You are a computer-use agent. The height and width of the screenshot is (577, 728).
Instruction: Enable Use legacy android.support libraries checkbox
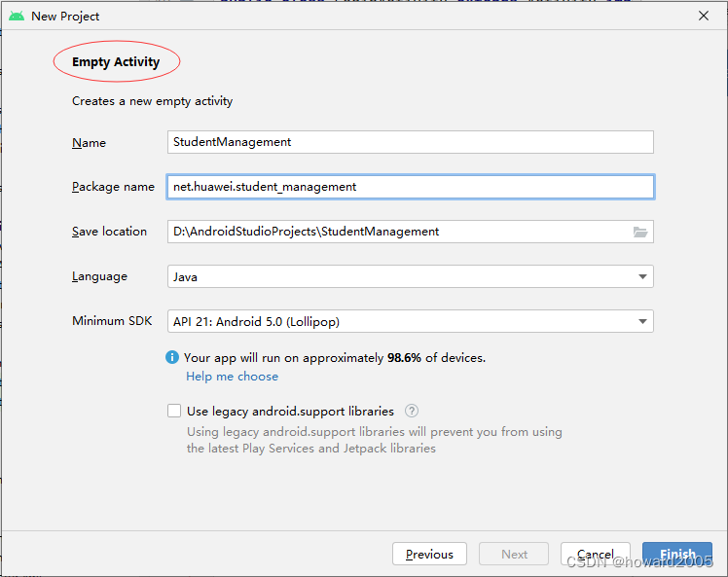click(174, 411)
